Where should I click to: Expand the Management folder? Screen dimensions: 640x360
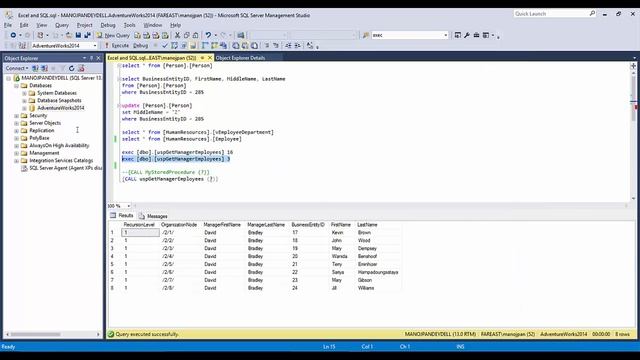(x=17, y=153)
